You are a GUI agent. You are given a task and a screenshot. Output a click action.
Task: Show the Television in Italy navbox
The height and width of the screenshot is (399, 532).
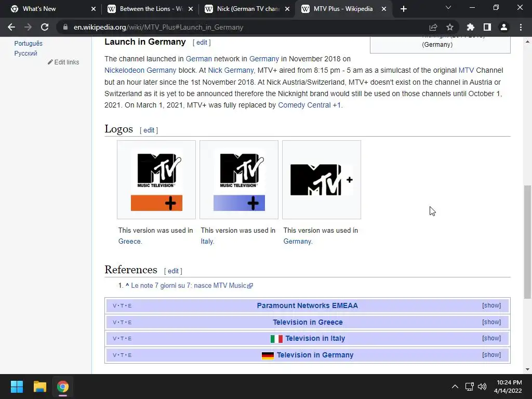(x=491, y=338)
